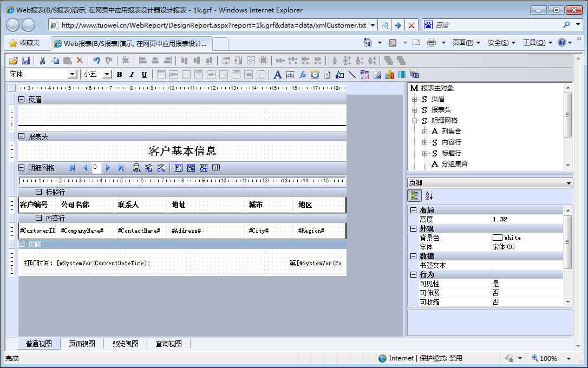Click the 高度 property value field
The height and width of the screenshot is (368, 588).
pyautogui.click(x=525, y=219)
